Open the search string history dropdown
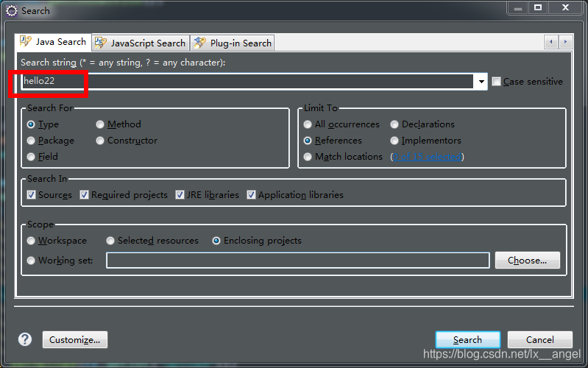The height and width of the screenshot is (368, 588). [x=481, y=82]
